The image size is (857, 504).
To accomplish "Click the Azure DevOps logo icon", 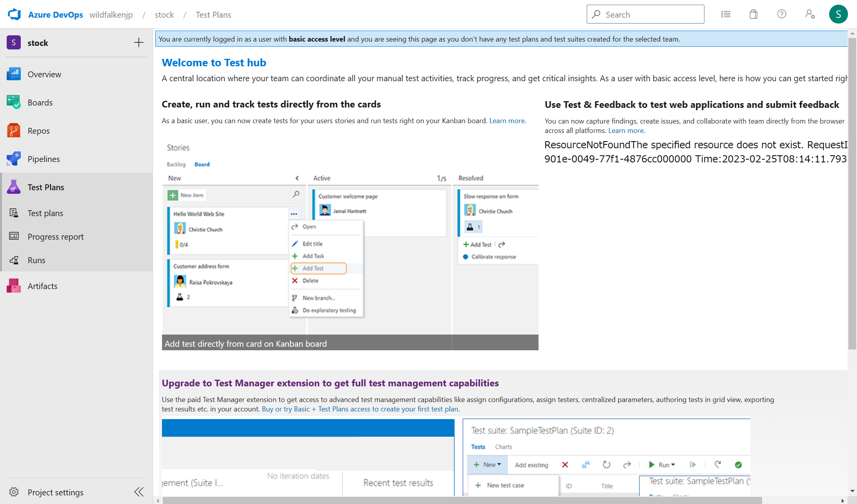I will [x=15, y=15].
